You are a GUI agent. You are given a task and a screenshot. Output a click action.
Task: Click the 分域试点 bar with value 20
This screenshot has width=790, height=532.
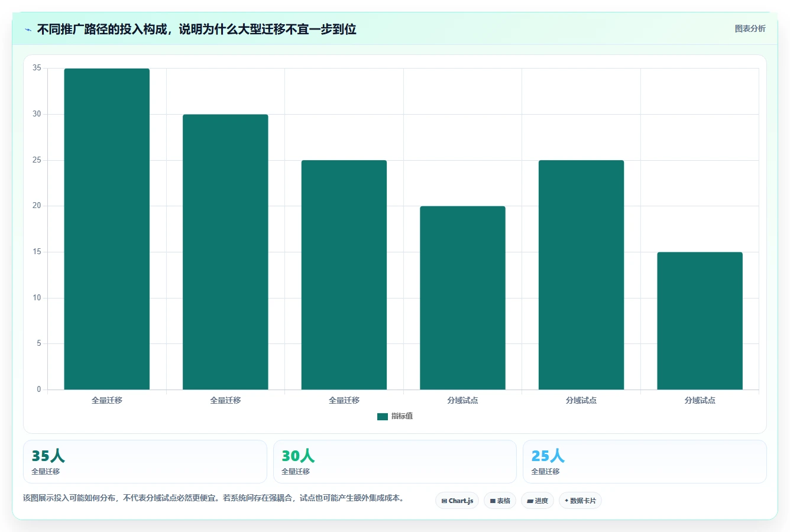(462, 298)
